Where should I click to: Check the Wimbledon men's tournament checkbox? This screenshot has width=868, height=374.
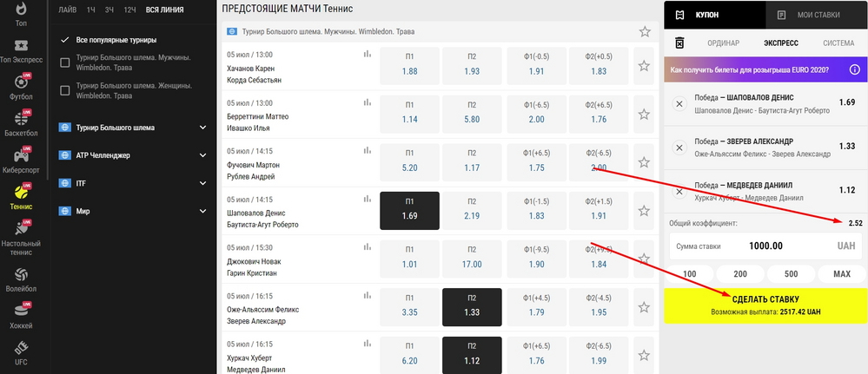point(64,63)
